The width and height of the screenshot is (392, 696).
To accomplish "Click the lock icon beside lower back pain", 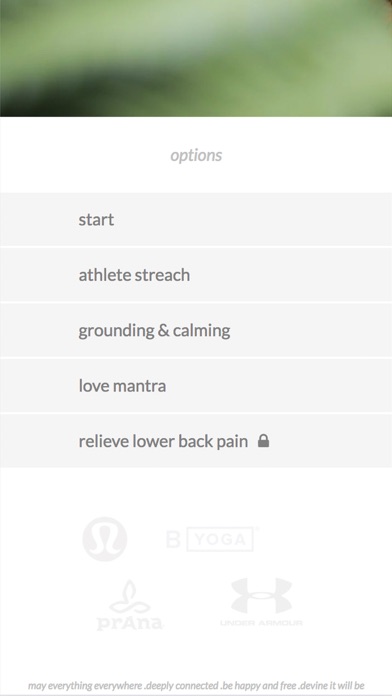I will (264, 441).
